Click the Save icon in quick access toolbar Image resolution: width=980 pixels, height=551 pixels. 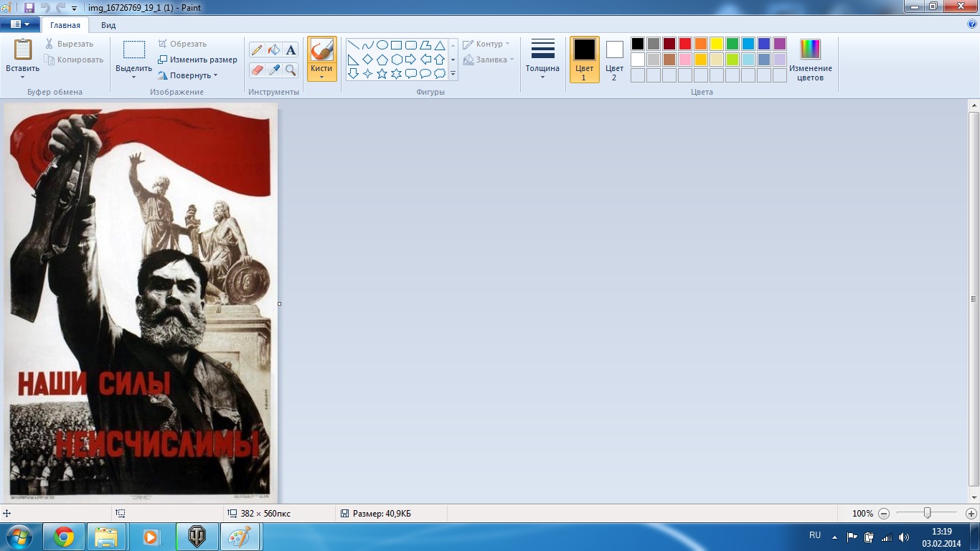(29, 7)
